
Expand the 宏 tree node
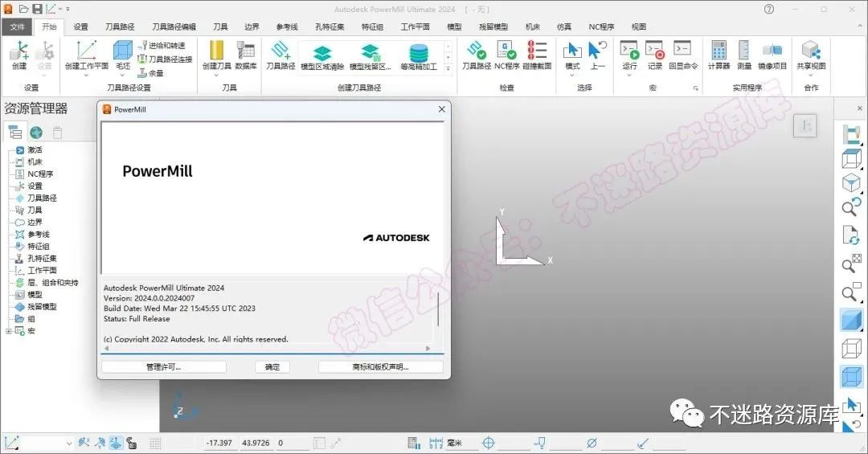pyautogui.click(x=8, y=331)
